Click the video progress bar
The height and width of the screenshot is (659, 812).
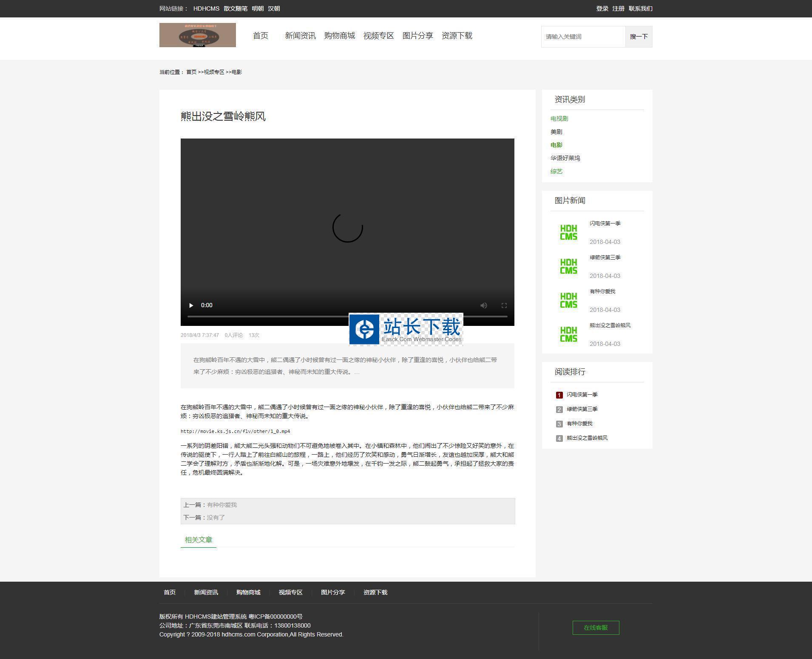[x=347, y=317]
